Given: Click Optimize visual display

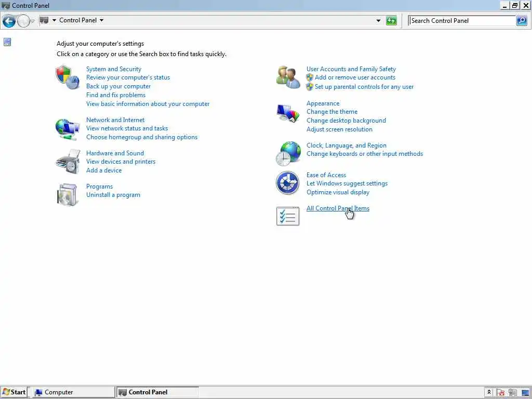Looking at the screenshot, I should (338, 192).
